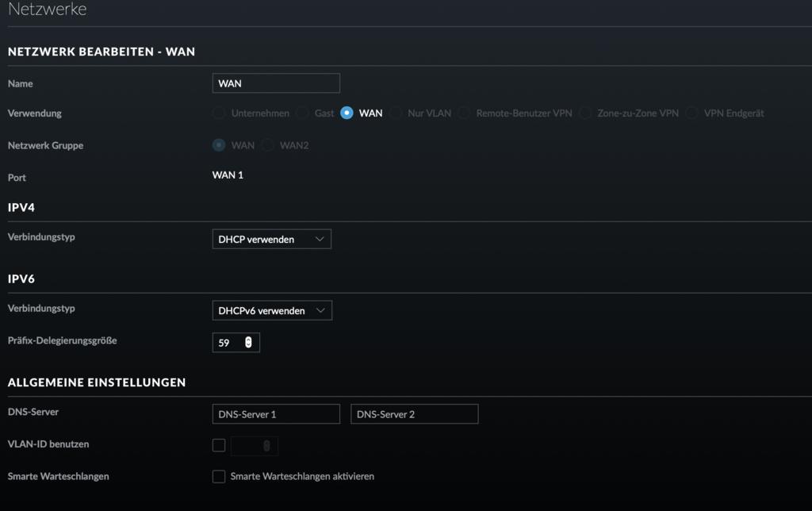Image resolution: width=812 pixels, height=511 pixels.
Task: Click the DNS-Server 2 input field
Action: pyautogui.click(x=414, y=414)
